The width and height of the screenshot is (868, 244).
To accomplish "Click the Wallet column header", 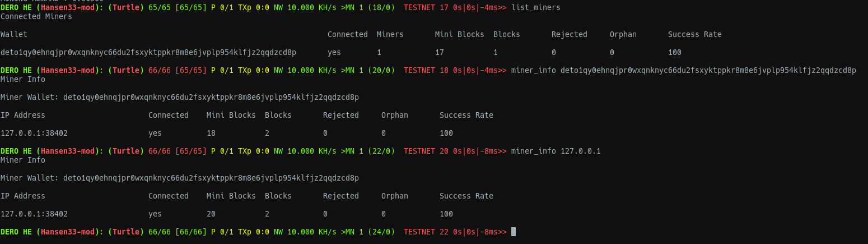I will (x=14, y=34).
